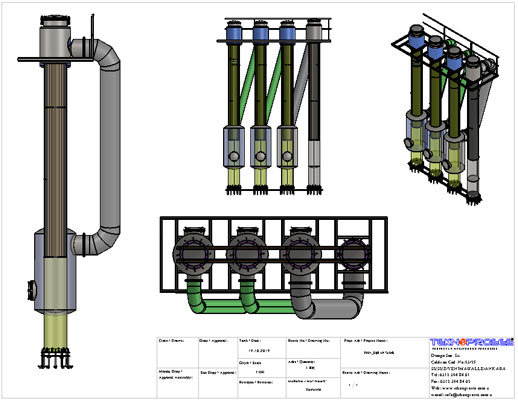Viewport: 518px width, 400px height.
Task: Click the Adet / Quantity label
Action: click(301, 361)
